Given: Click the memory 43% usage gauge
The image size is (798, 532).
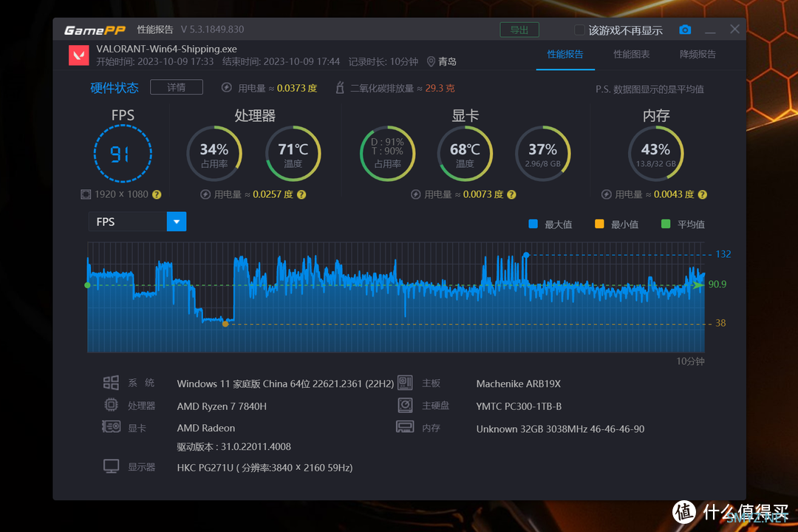Looking at the screenshot, I should [656, 153].
